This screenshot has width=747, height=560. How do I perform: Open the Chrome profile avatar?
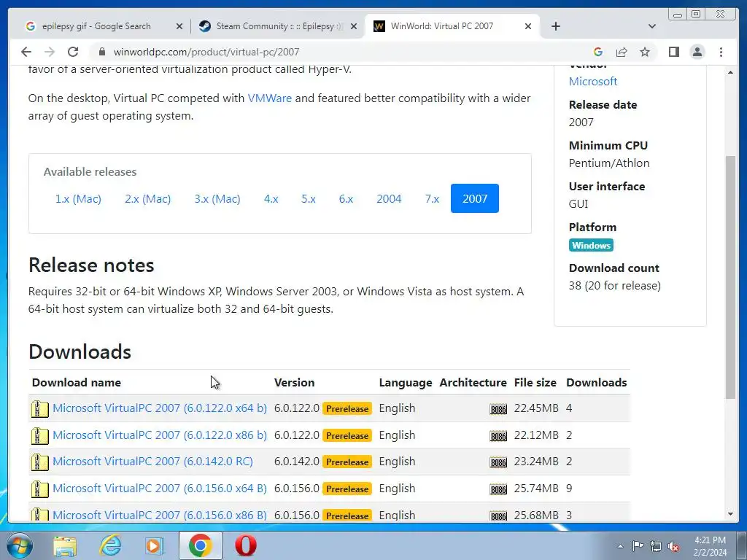(697, 52)
